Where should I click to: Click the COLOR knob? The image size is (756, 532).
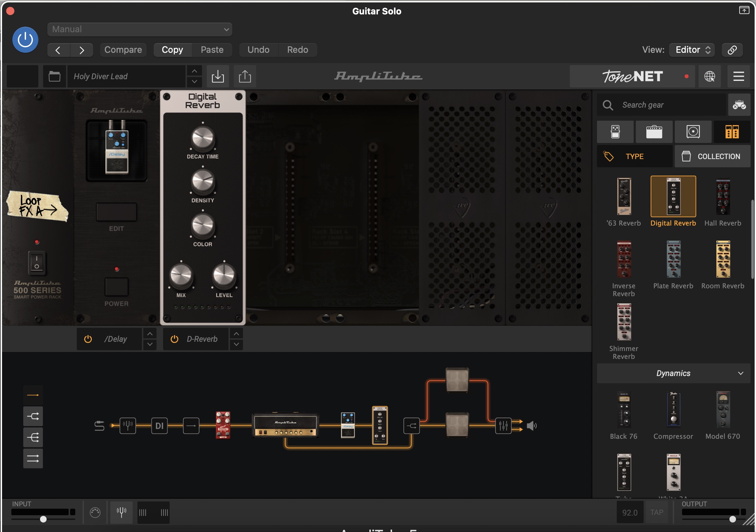point(203,226)
